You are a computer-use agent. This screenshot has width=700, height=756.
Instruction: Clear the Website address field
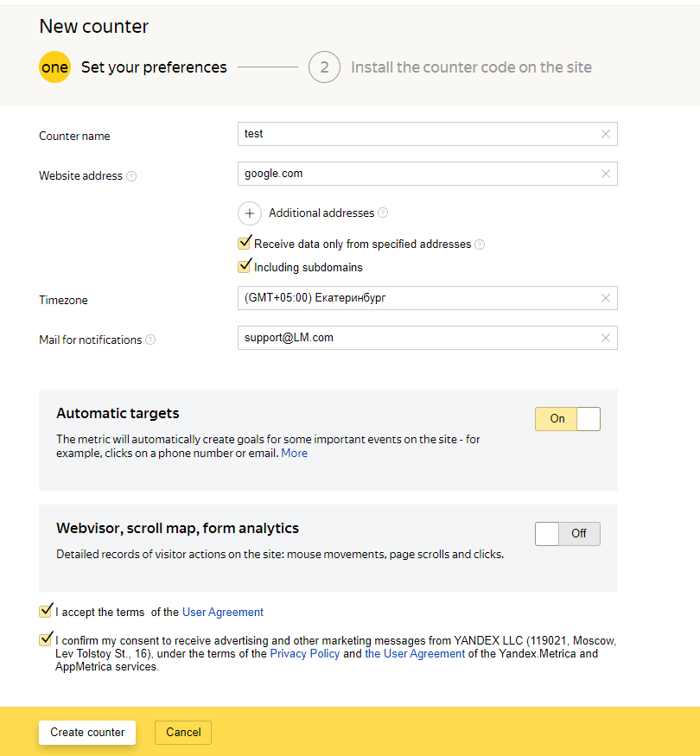(x=605, y=174)
